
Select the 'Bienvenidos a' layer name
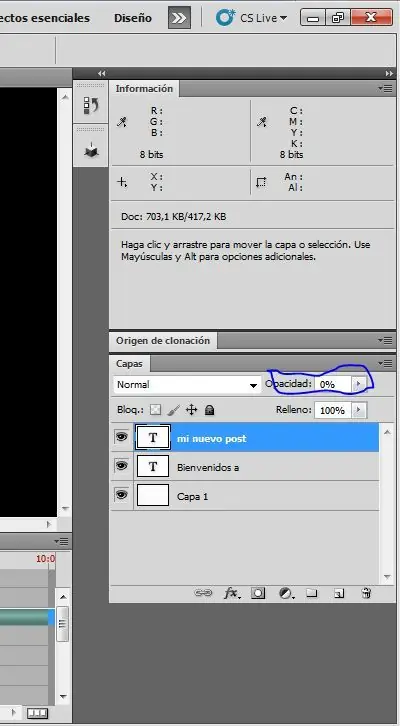[x=208, y=468]
